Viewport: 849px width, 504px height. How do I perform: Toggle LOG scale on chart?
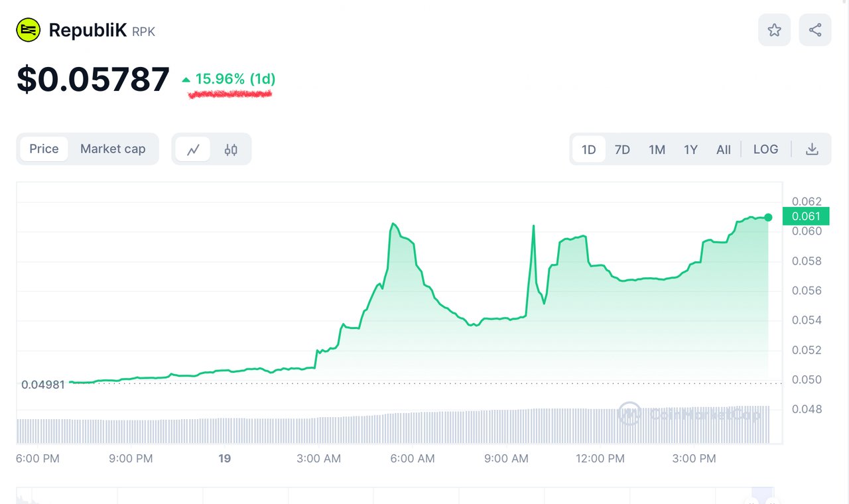[x=765, y=149]
